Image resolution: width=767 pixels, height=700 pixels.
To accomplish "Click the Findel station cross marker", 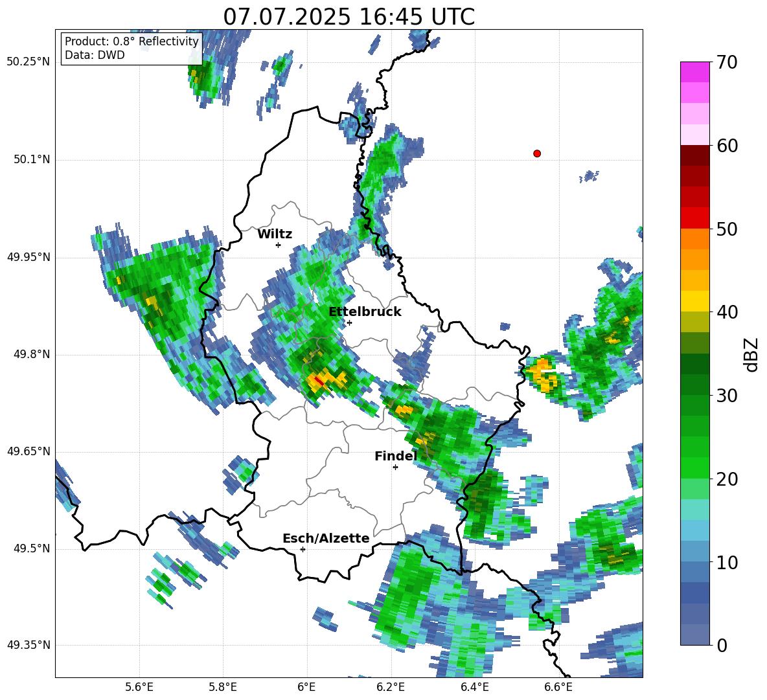I will [x=395, y=468].
